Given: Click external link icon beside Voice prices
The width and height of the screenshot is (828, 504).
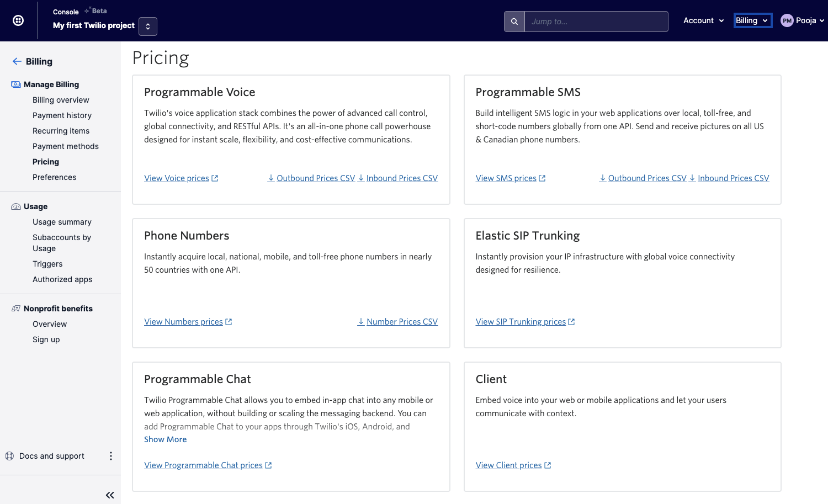Looking at the screenshot, I should (x=215, y=178).
